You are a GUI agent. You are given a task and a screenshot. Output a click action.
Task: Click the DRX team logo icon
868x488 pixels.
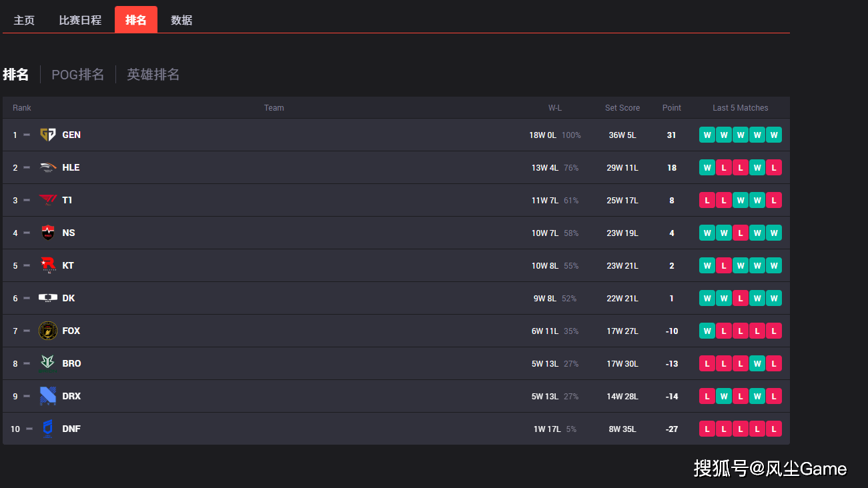[47, 396]
